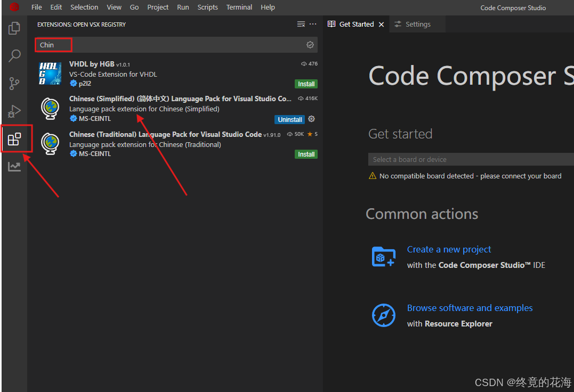Install Chinese (Traditional) Language Pack
This screenshot has width=574, height=392.
click(306, 154)
